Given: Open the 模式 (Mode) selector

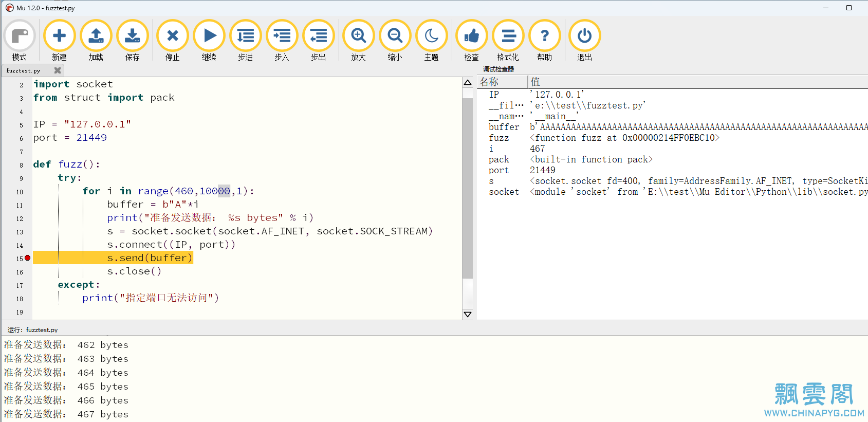Looking at the screenshot, I should [20, 40].
